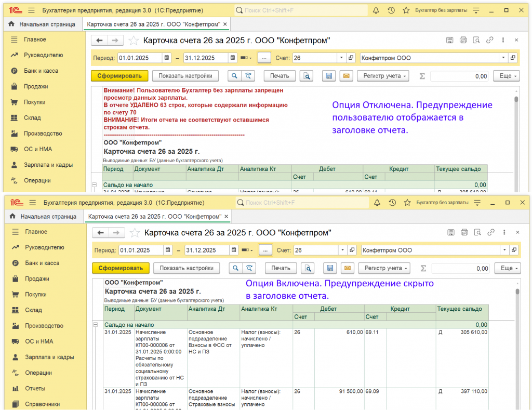Click the envelope email icon in the upper window
532x410 pixels.
pos(347,76)
